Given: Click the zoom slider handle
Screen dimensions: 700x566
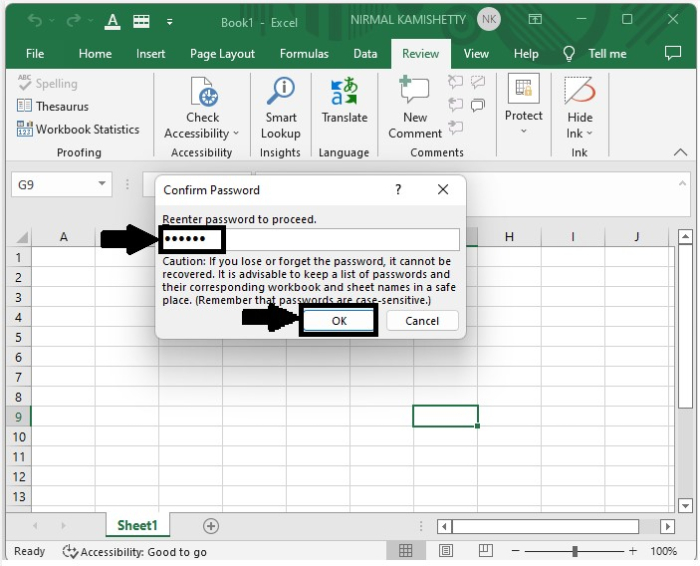Looking at the screenshot, I should point(575,551).
